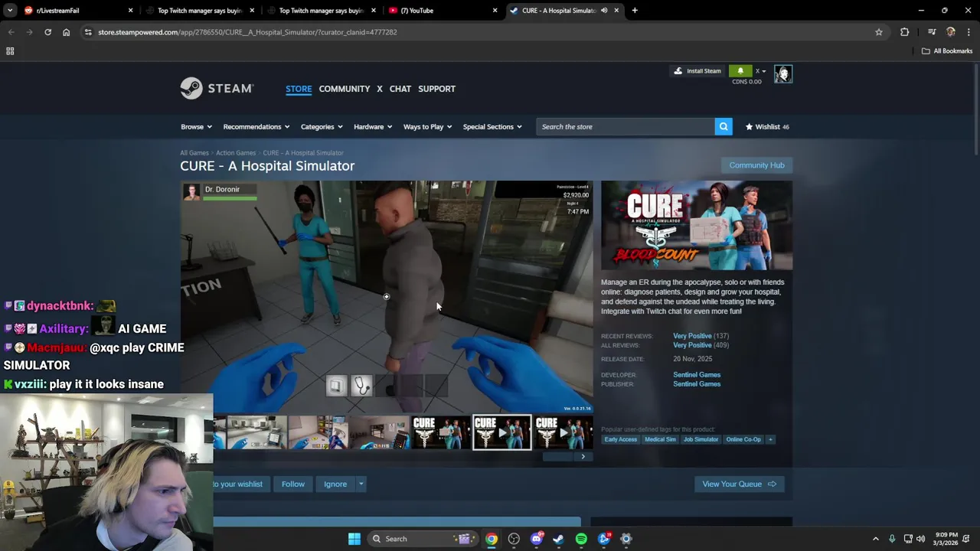Viewport: 980px width, 551px height.
Task: Open Discord from the taskbar
Action: coord(537,539)
